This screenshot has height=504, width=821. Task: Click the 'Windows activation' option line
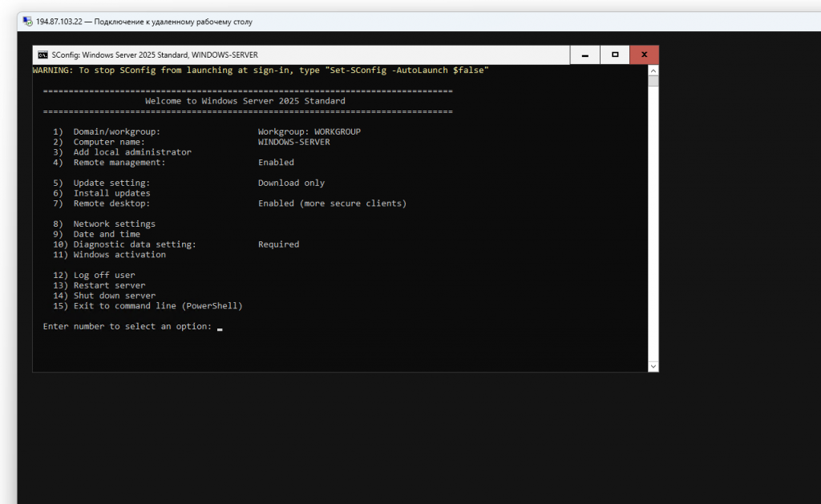(x=119, y=255)
